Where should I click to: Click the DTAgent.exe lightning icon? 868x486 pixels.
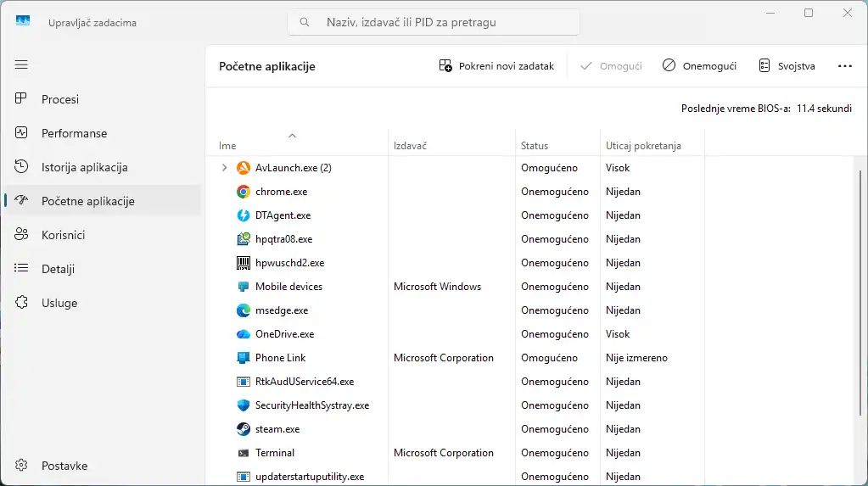click(x=243, y=215)
